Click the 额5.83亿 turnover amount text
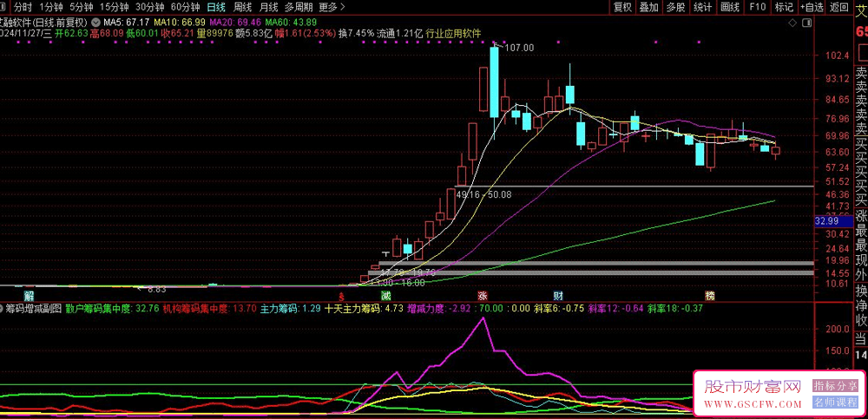Viewport: 868px width, 419px height. [253, 33]
